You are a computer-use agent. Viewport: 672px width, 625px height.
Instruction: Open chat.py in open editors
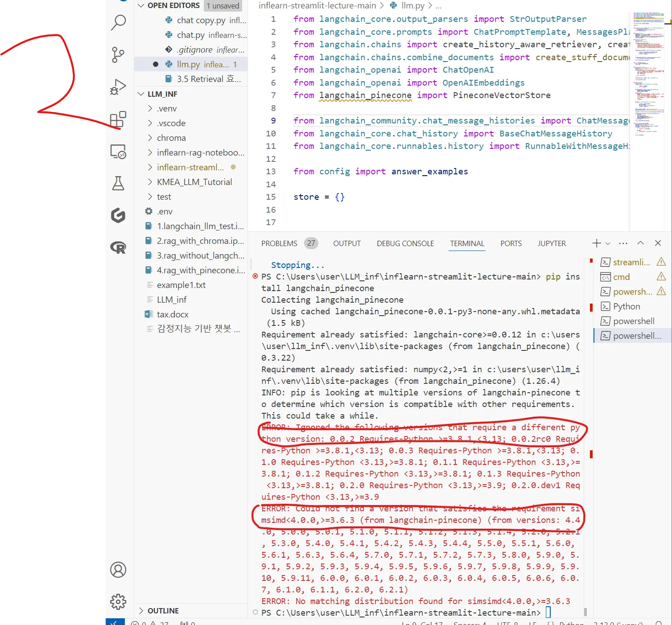coord(191,35)
